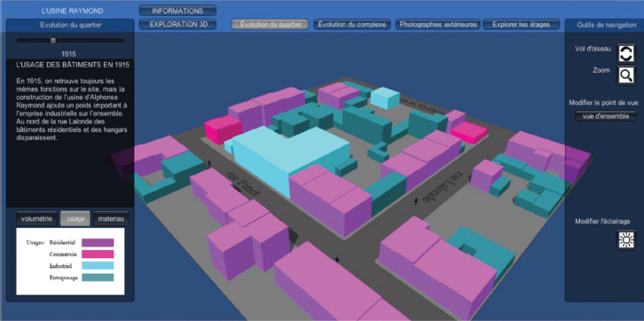The height and width of the screenshot is (321, 644).
Task: Select the materiau display mode
Action: 111,219
